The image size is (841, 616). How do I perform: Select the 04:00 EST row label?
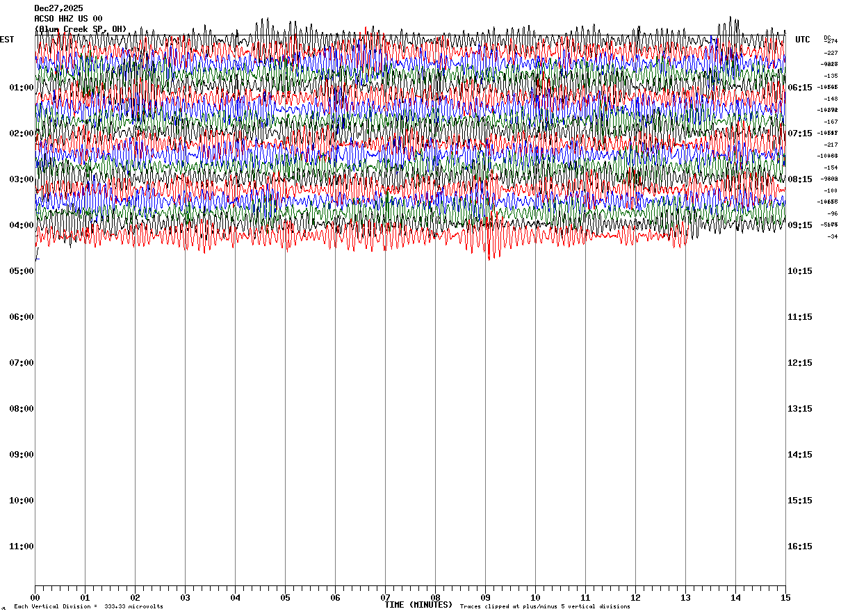coord(22,225)
